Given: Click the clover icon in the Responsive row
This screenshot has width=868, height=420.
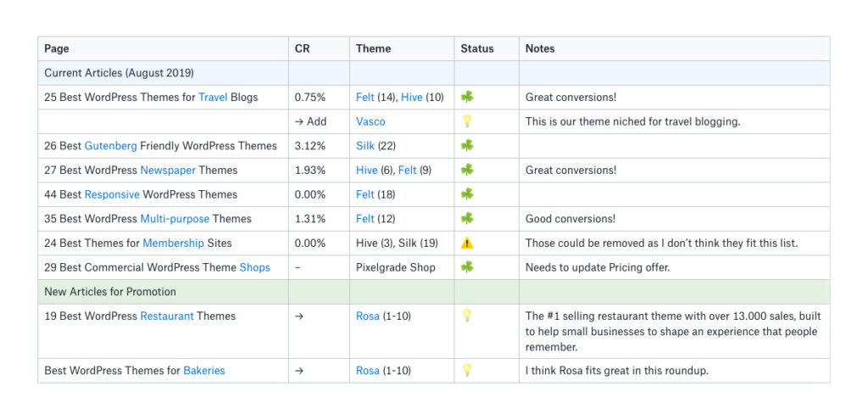Looking at the screenshot, I should pyautogui.click(x=467, y=194).
